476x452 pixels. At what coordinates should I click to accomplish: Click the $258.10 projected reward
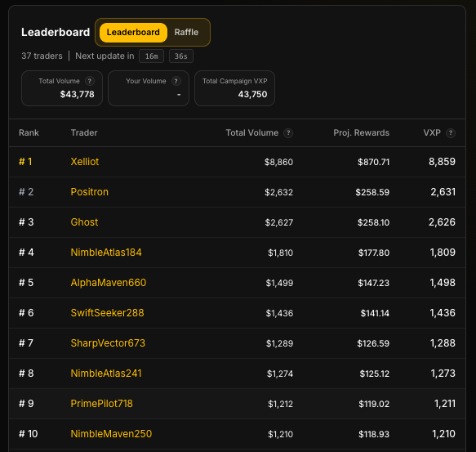click(x=373, y=222)
